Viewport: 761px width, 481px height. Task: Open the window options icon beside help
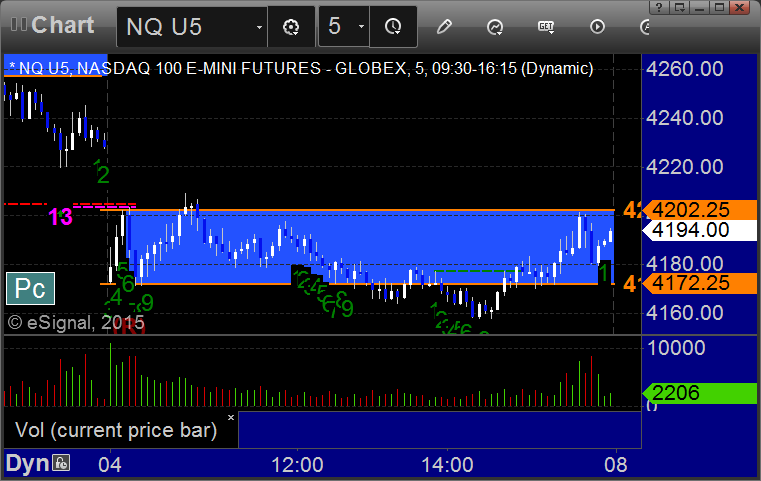[679, 7]
